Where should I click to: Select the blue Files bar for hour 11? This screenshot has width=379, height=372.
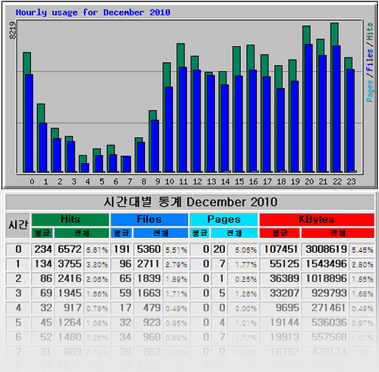[183, 119]
